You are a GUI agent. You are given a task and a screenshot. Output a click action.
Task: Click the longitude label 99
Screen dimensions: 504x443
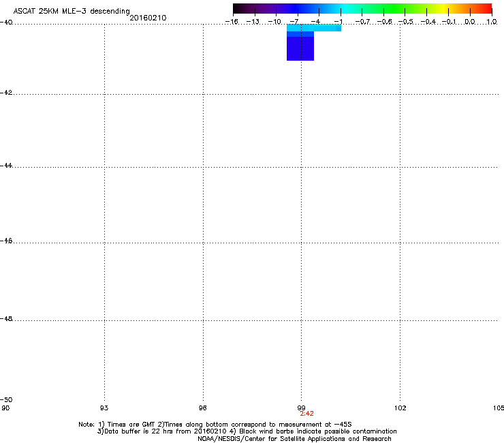point(301,408)
